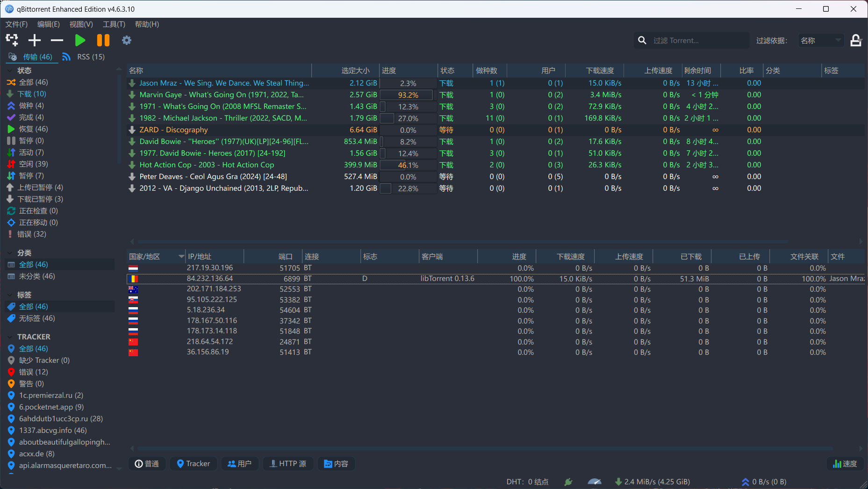Collapse the 状态 status section
The width and height of the screenshot is (868, 489).
(10, 71)
